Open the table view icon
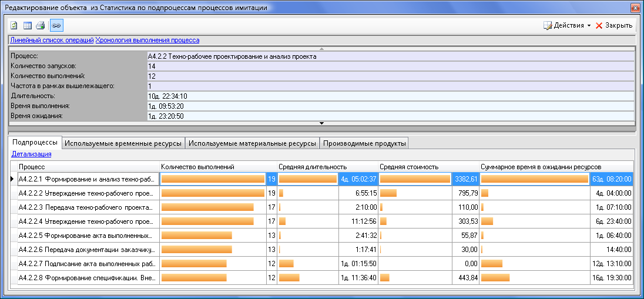This screenshot has width=644, height=299. 27,25
